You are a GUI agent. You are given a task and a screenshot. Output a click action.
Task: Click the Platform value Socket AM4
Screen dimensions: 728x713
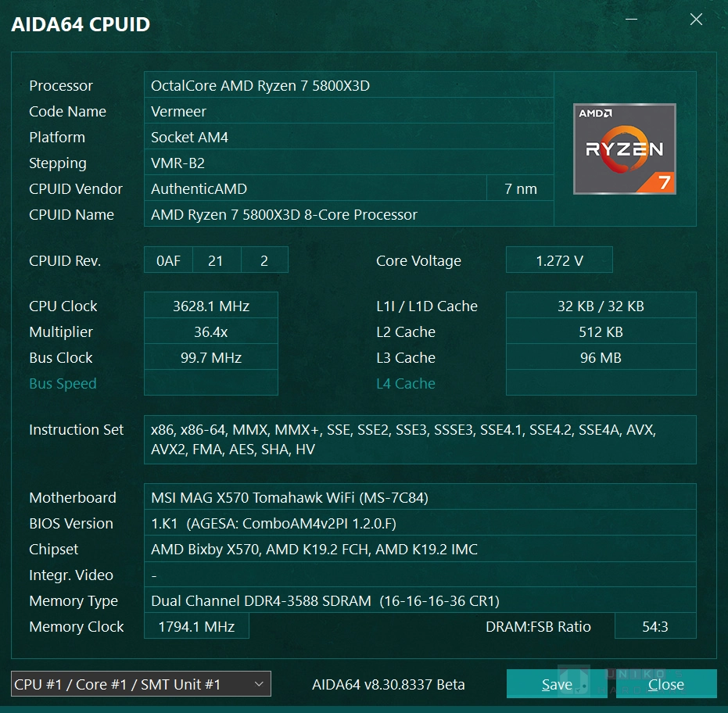[349, 137]
